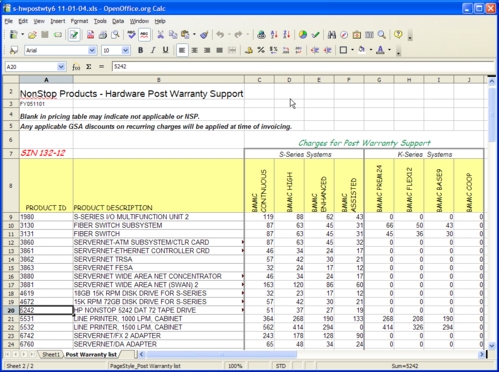Viewport: 499px width, 372px height.
Task: Open the File menu
Action: (8, 21)
